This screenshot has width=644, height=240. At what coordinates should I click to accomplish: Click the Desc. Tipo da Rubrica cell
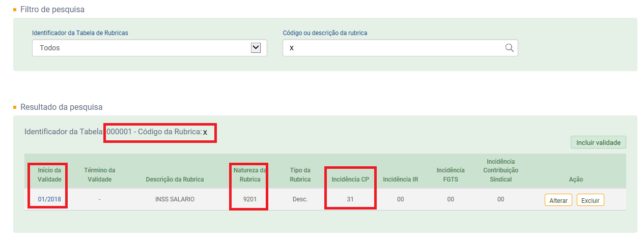300,199
